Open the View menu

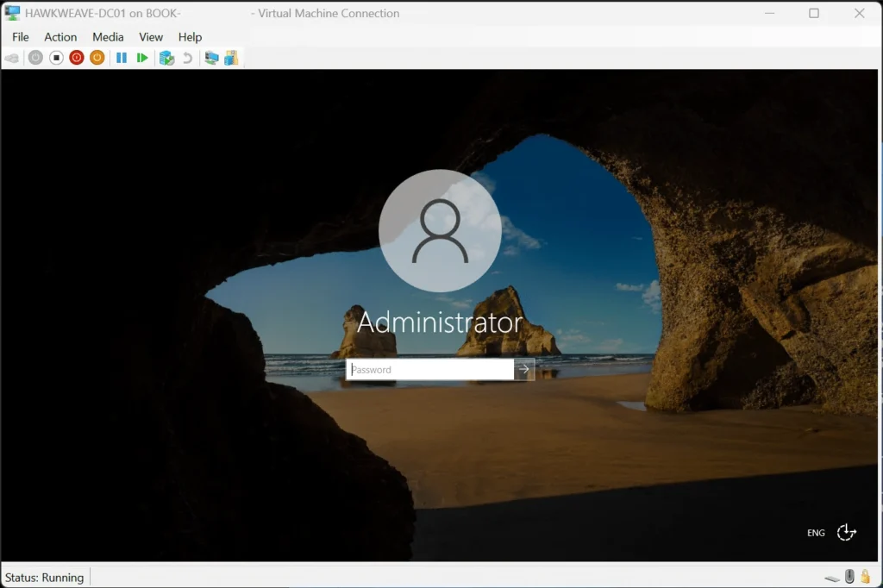coord(151,37)
